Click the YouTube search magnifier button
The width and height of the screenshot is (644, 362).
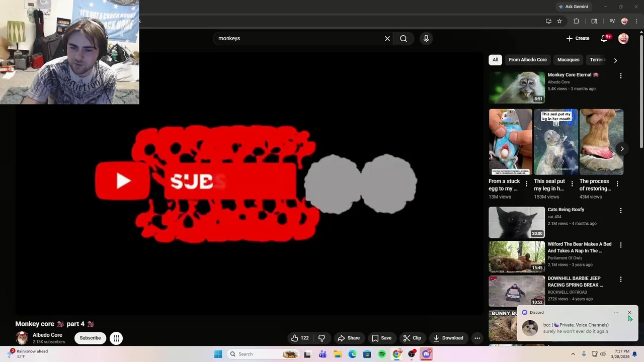click(404, 38)
